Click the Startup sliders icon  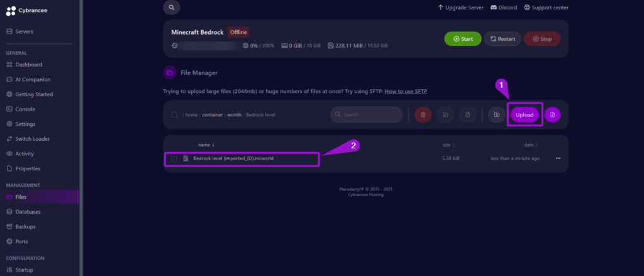(x=9, y=270)
